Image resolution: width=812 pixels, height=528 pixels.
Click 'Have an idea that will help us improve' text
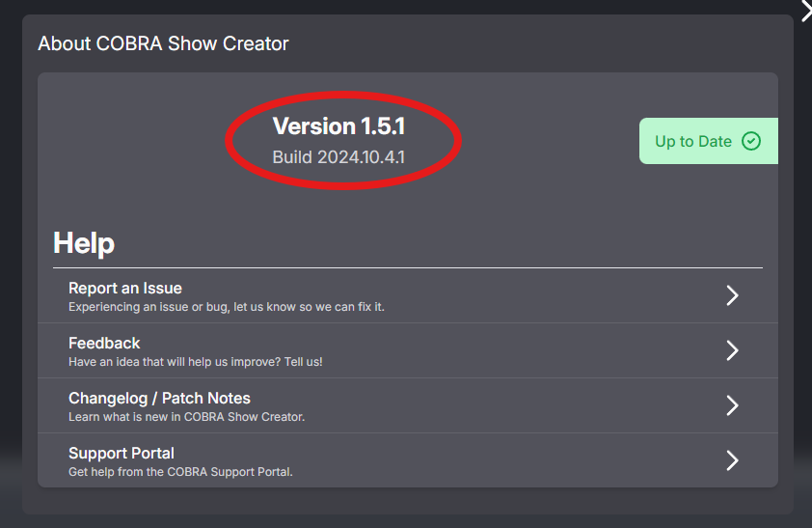click(x=195, y=362)
